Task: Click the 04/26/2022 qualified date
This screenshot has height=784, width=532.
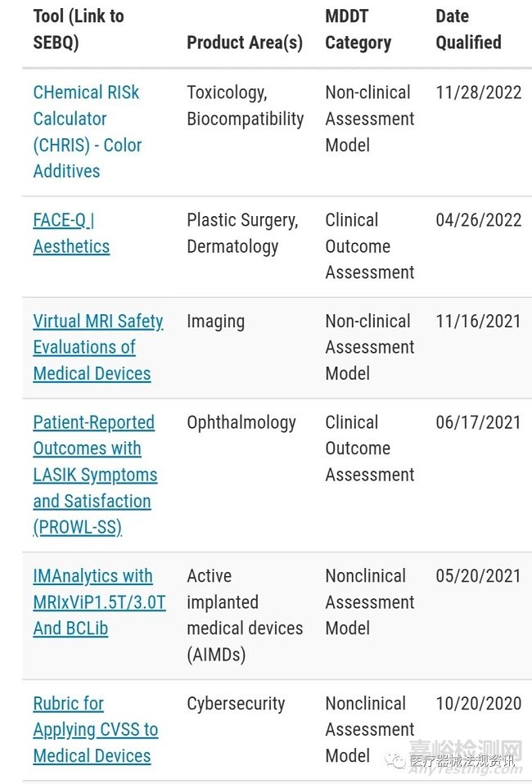Action: tap(478, 220)
